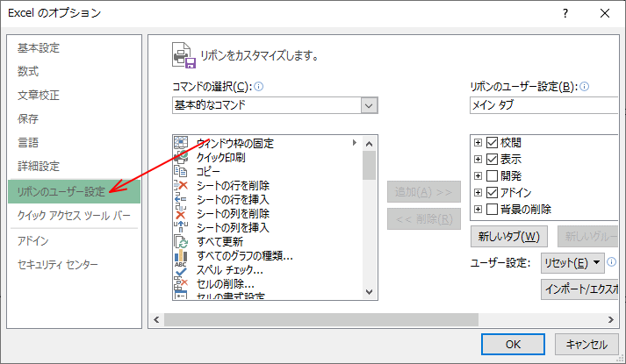Expand the アドイン tree node

(478, 193)
